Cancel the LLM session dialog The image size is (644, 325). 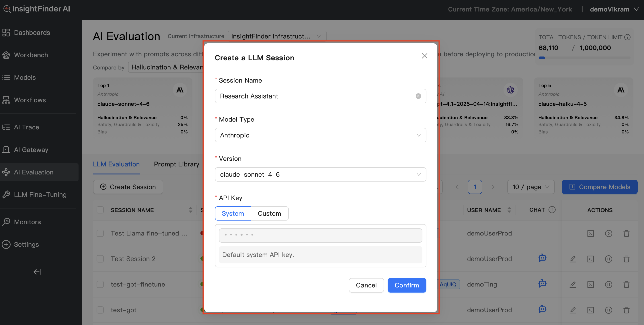point(366,285)
